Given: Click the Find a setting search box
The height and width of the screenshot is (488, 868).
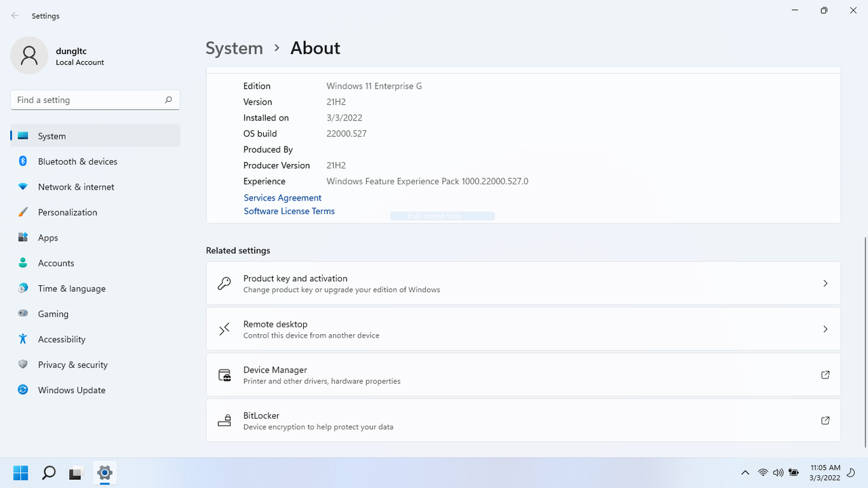Looking at the screenshot, I should (x=96, y=100).
